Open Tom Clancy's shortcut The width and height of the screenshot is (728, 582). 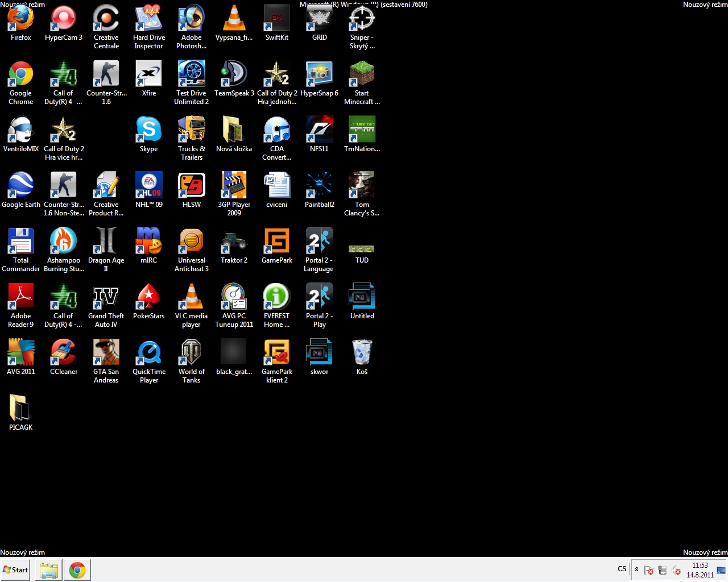pos(362,194)
